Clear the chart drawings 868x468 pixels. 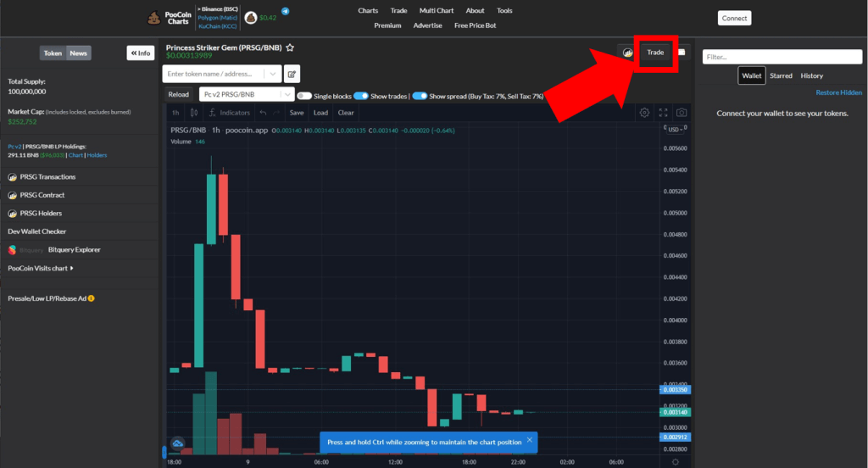click(x=346, y=113)
